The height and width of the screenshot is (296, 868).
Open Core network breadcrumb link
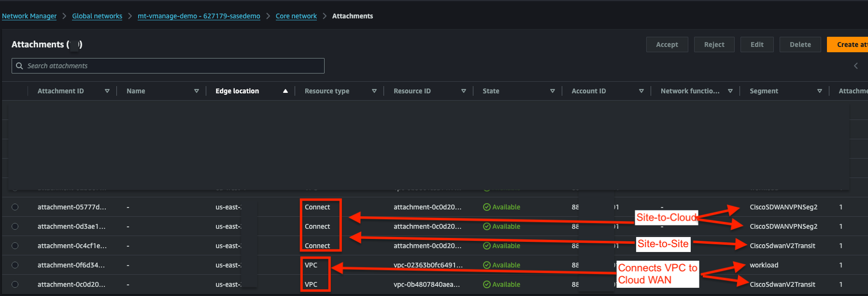click(x=296, y=16)
